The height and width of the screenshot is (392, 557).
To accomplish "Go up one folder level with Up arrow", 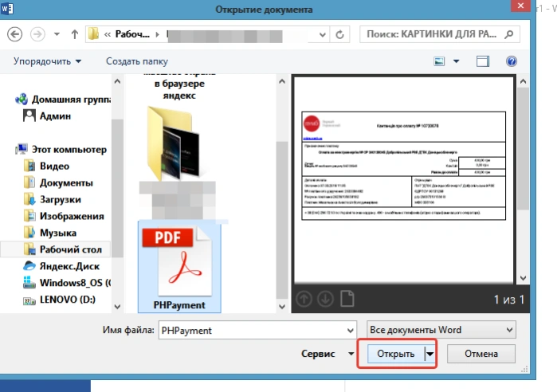I will pyautogui.click(x=75, y=34).
